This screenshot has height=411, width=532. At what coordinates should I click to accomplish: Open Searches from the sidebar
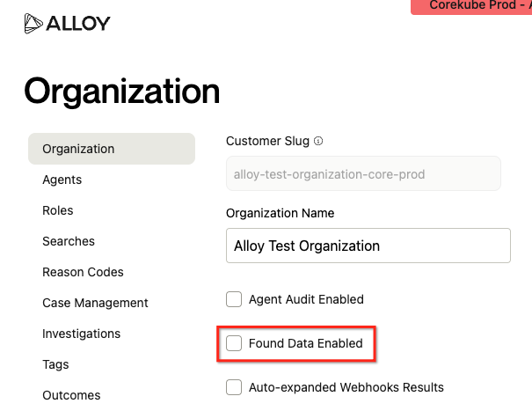point(69,241)
